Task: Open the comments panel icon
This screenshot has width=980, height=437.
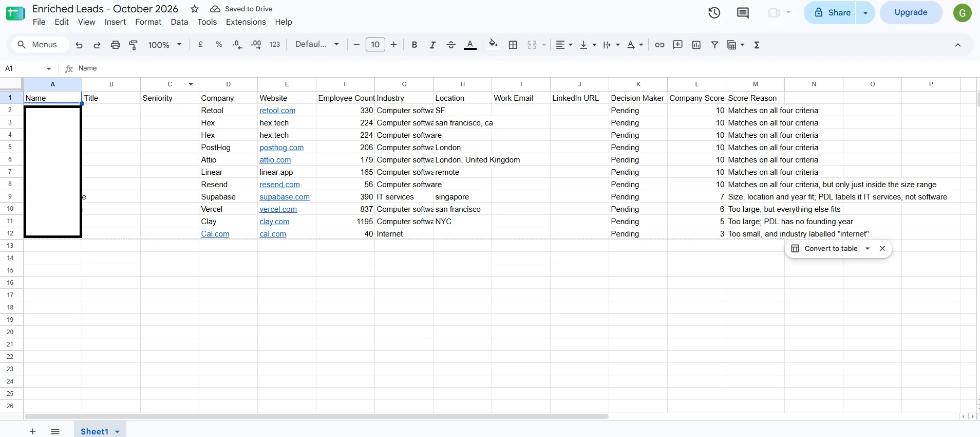Action: pyautogui.click(x=743, y=13)
